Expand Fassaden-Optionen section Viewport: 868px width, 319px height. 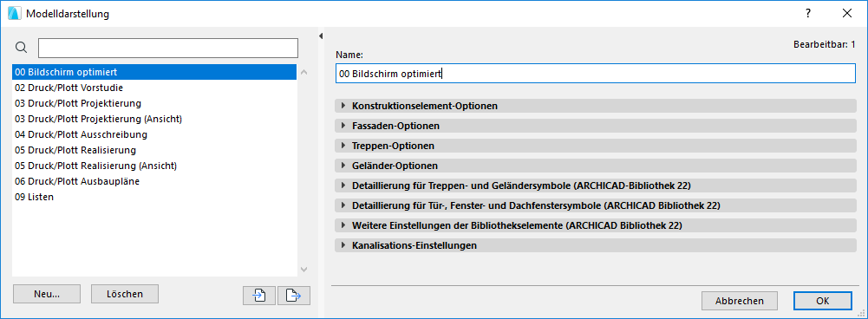click(596, 126)
